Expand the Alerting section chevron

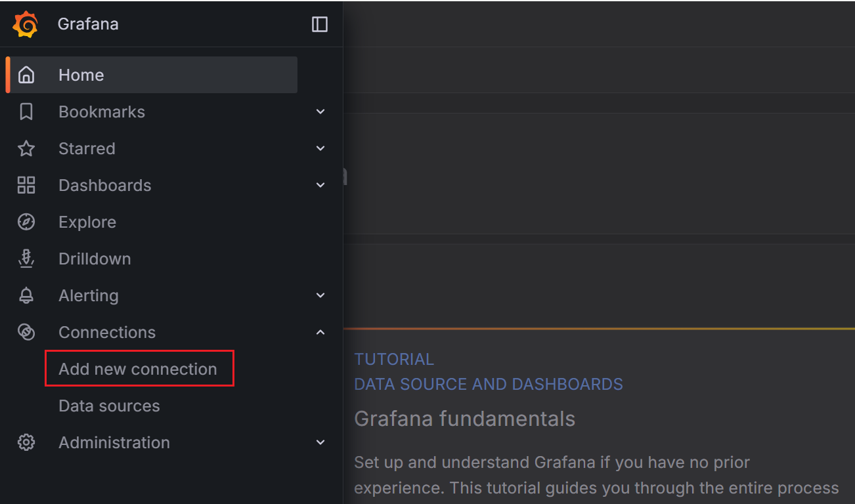pos(320,295)
